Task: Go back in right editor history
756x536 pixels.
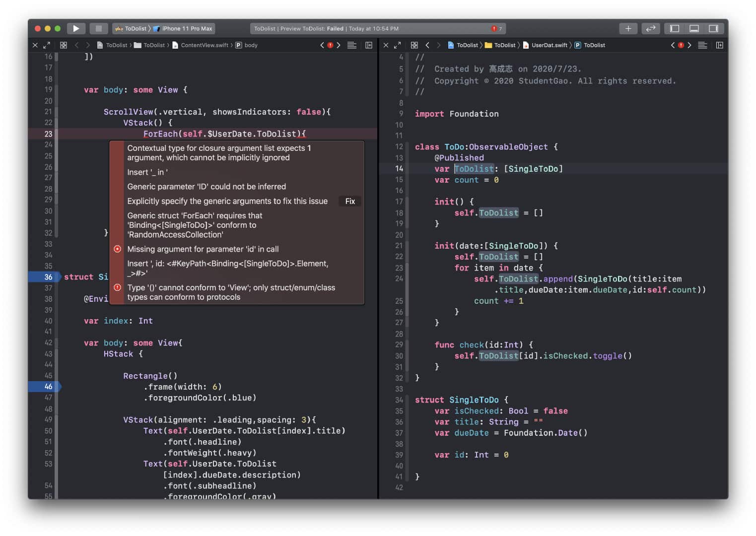Action: tap(427, 45)
